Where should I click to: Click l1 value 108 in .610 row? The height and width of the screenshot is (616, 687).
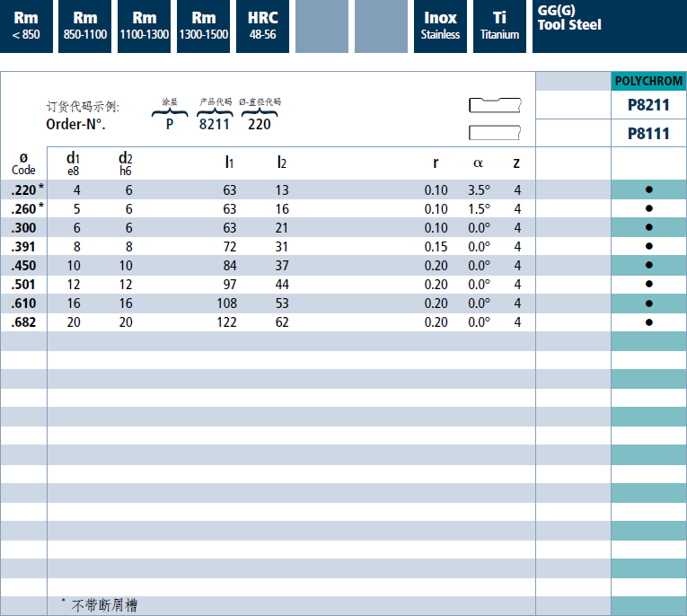pos(227,304)
